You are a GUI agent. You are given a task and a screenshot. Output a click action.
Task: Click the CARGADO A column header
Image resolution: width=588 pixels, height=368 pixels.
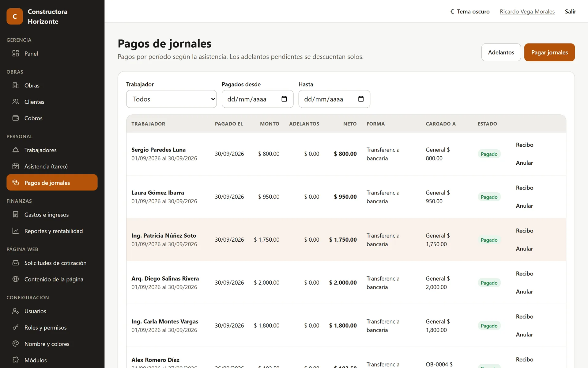440,124
